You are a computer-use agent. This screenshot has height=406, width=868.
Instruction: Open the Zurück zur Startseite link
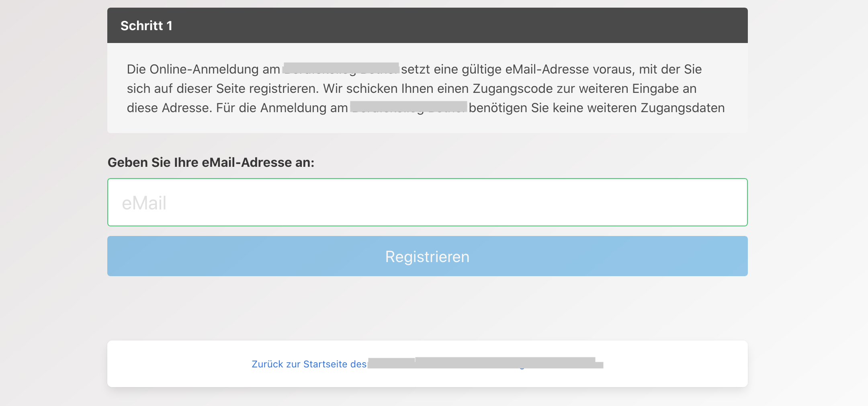[309, 364]
